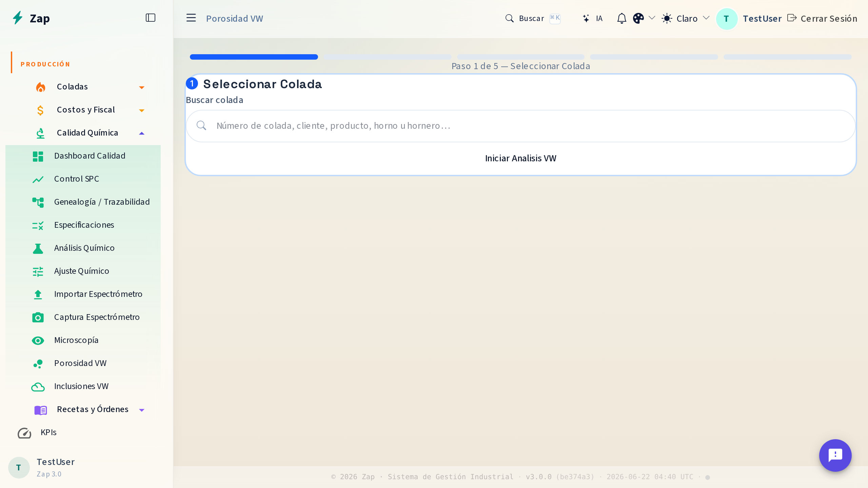Focus the Buscar colada search field

[520, 126]
